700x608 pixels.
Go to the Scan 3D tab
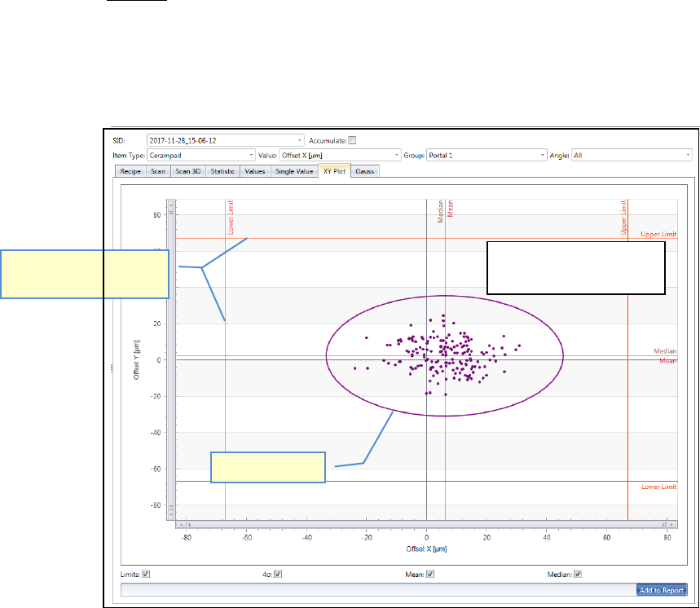tap(188, 171)
